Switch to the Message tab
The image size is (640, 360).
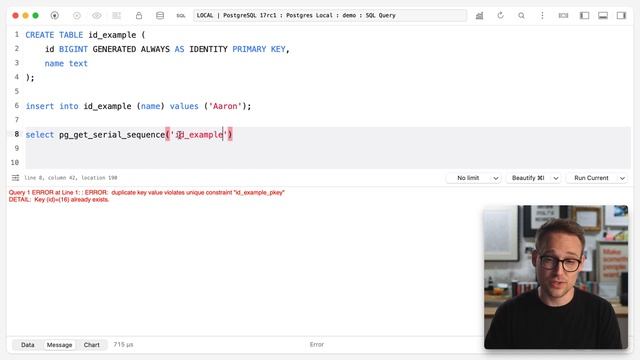point(59,345)
